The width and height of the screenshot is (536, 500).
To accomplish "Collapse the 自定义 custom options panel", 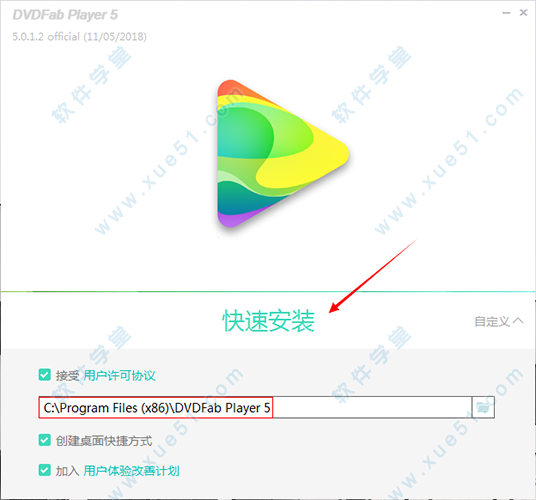I will (499, 321).
